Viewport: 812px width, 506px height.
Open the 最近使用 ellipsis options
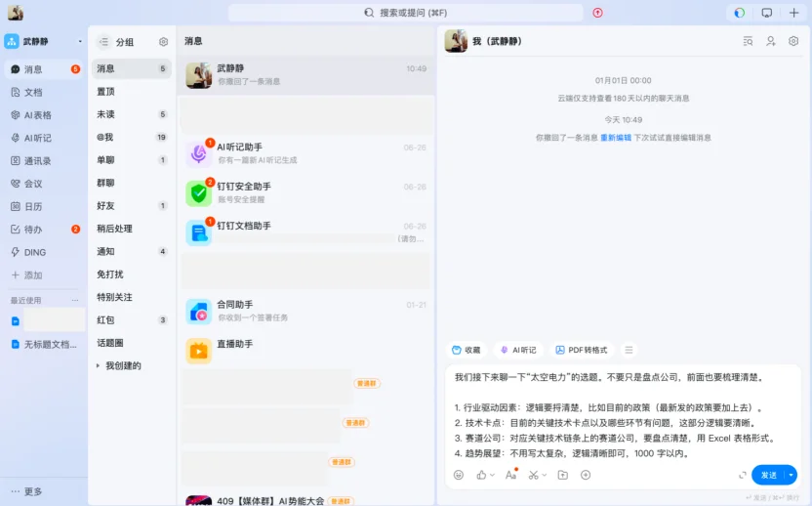(x=75, y=300)
